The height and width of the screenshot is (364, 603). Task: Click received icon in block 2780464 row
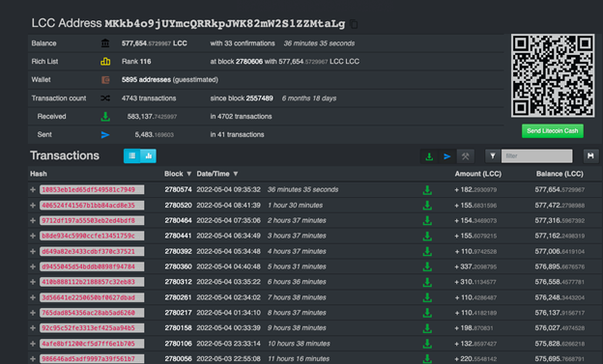[427, 221]
